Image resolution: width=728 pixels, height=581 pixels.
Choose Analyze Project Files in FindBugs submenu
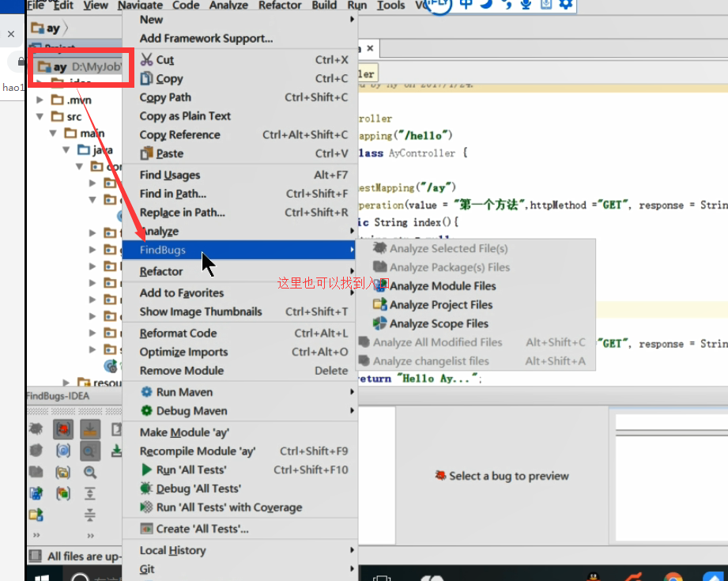click(440, 304)
